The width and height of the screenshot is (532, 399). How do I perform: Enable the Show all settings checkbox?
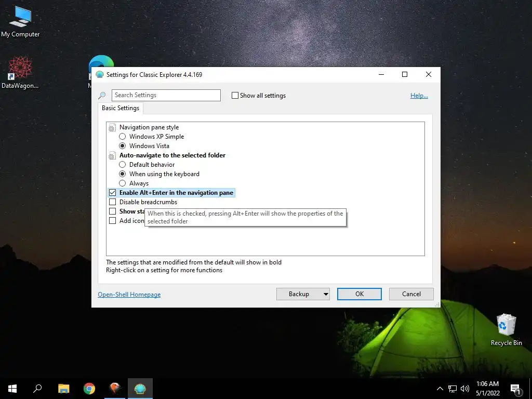[235, 96]
